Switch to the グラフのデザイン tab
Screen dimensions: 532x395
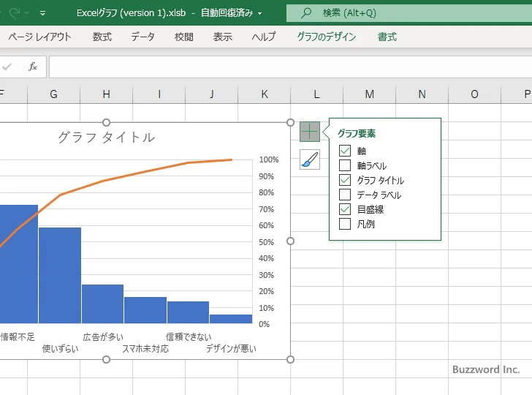click(327, 37)
